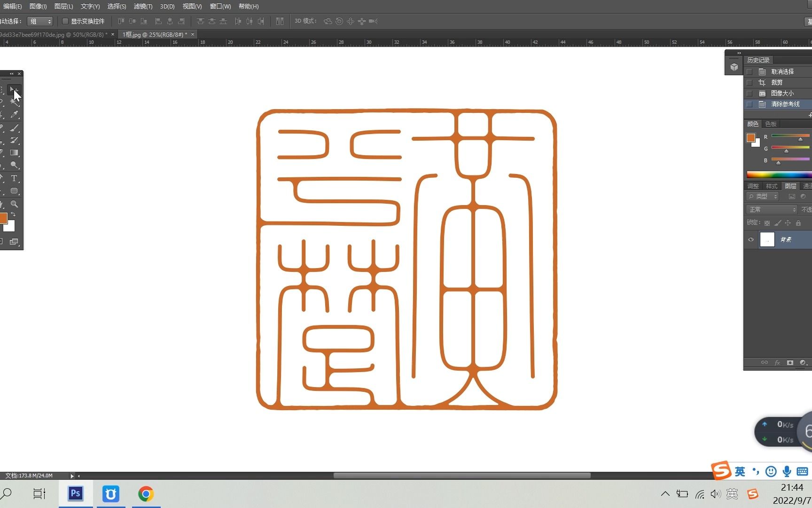Click the 背景 layer thumbnail

pyautogui.click(x=767, y=239)
